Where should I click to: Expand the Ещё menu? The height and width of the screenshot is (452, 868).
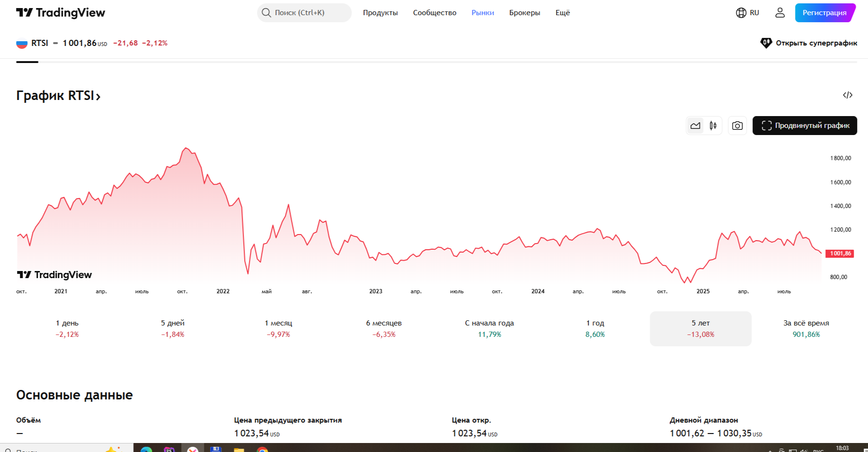click(x=562, y=13)
